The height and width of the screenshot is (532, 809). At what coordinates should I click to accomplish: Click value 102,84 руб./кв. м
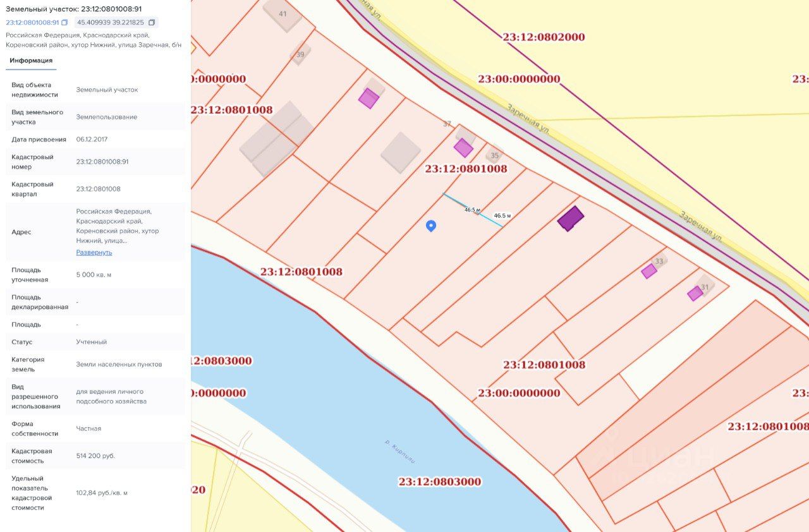[x=102, y=493]
